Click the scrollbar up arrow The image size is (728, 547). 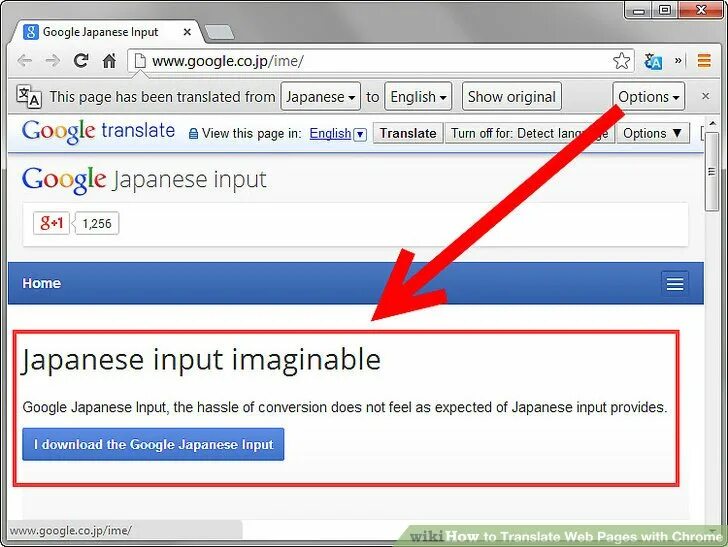(712, 123)
